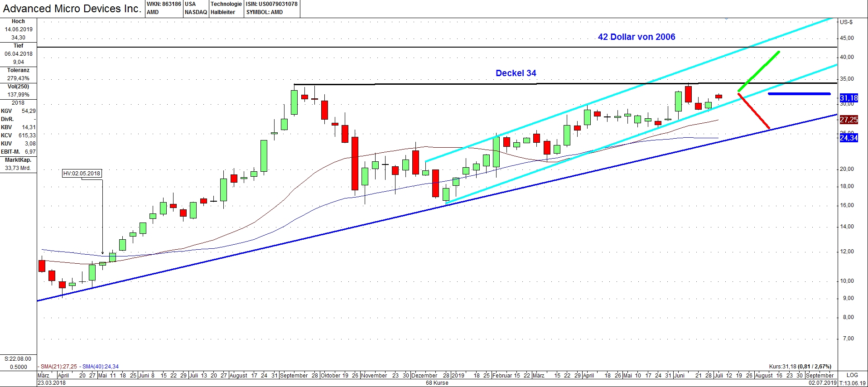
Task: Click the green upward projection line
Action: coord(759,71)
